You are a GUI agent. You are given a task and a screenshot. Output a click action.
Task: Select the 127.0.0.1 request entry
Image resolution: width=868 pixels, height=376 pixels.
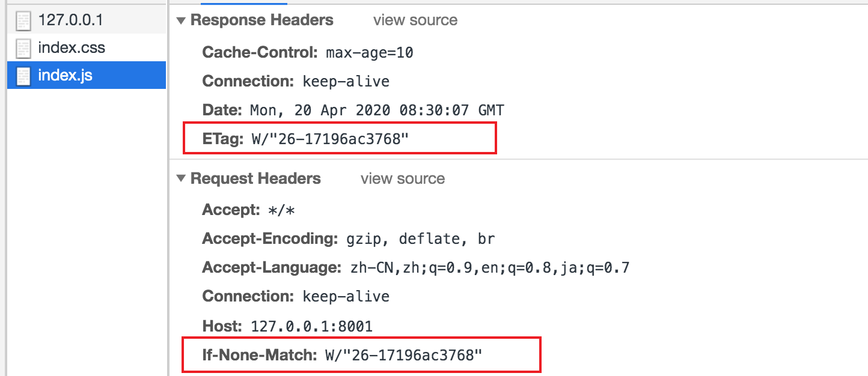tap(87, 20)
